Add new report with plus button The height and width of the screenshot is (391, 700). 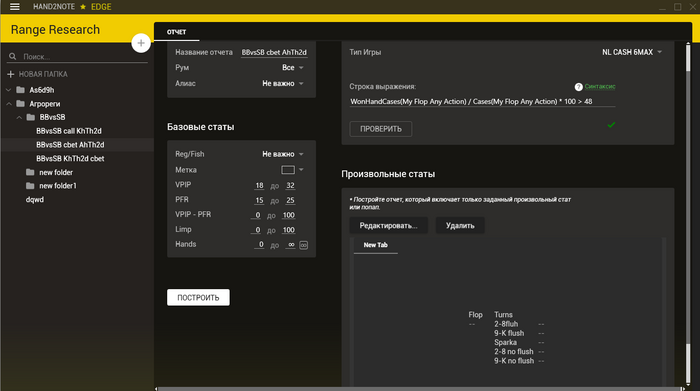coord(141,43)
